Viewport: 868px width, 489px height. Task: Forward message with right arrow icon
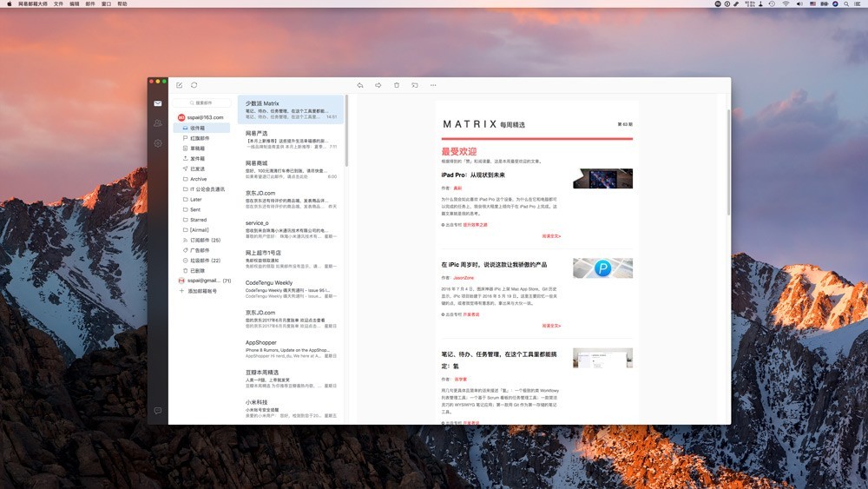coord(378,85)
